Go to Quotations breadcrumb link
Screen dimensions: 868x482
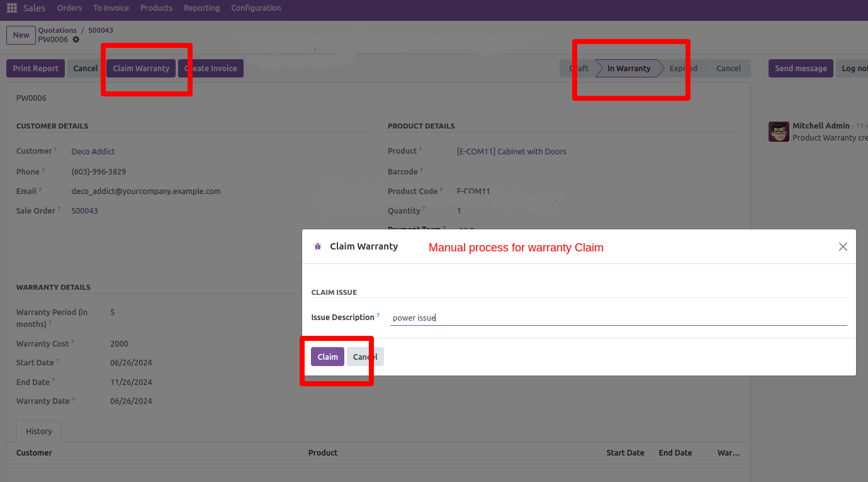pyautogui.click(x=57, y=30)
